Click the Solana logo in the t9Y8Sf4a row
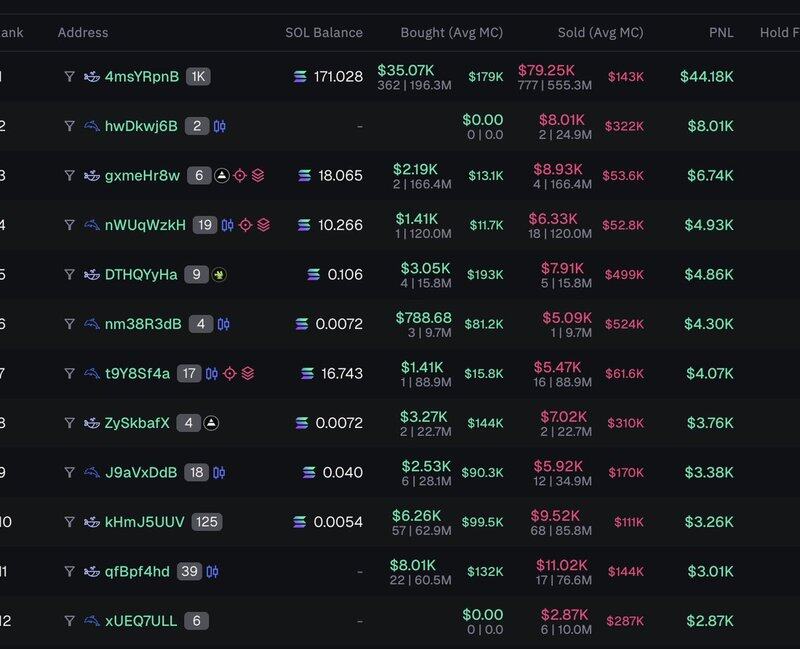The width and height of the screenshot is (800, 649). coord(308,373)
